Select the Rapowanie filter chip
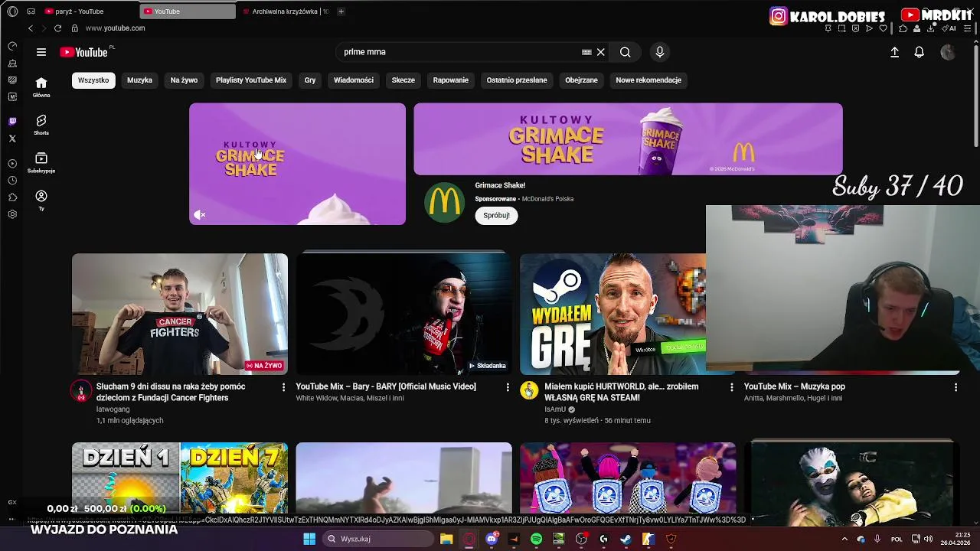The width and height of the screenshot is (980, 551). pyautogui.click(x=451, y=80)
